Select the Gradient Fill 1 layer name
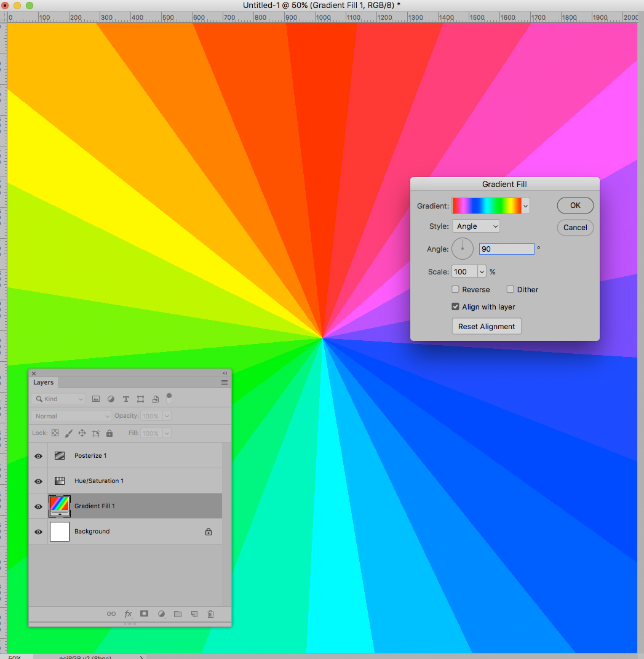 pyautogui.click(x=95, y=506)
